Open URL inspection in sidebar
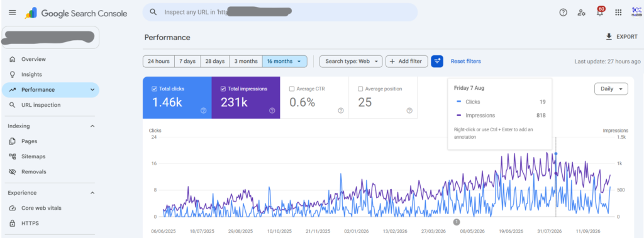The width and height of the screenshot is (644, 238). pyautogui.click(x=50, y=105)
